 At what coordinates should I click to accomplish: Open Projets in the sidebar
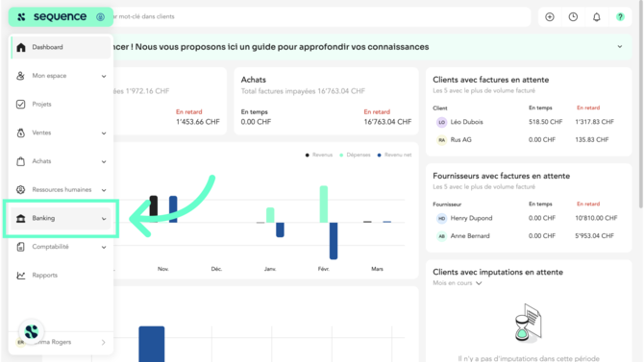pos(61,105)
